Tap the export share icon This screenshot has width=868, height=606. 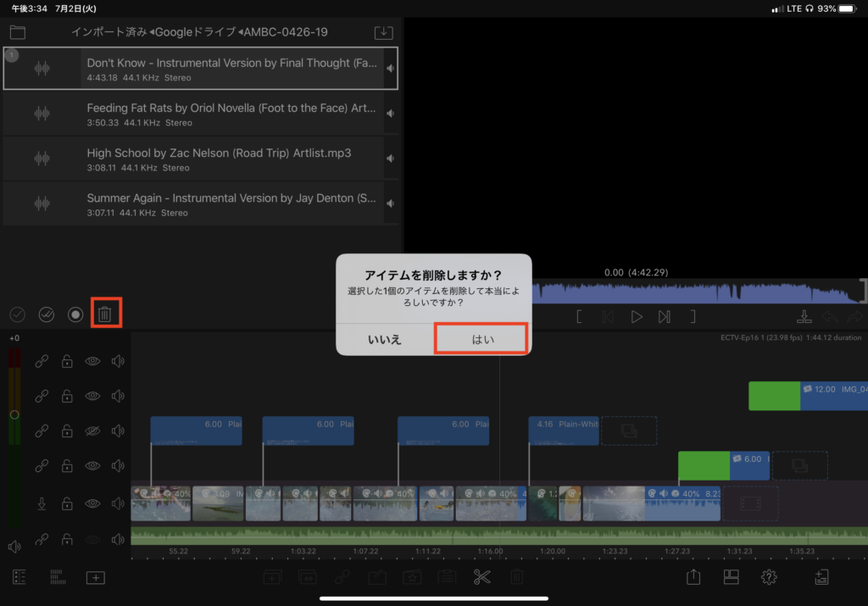693,577
